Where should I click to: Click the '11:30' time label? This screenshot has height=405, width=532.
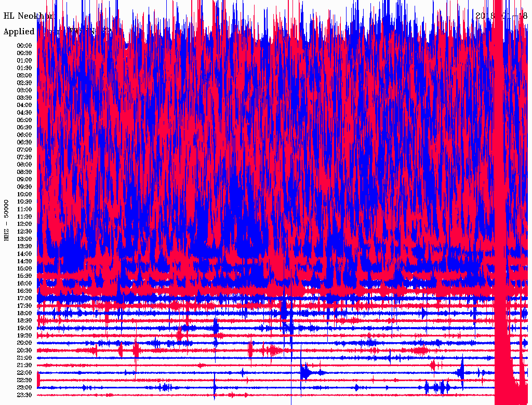coord(24,217)
